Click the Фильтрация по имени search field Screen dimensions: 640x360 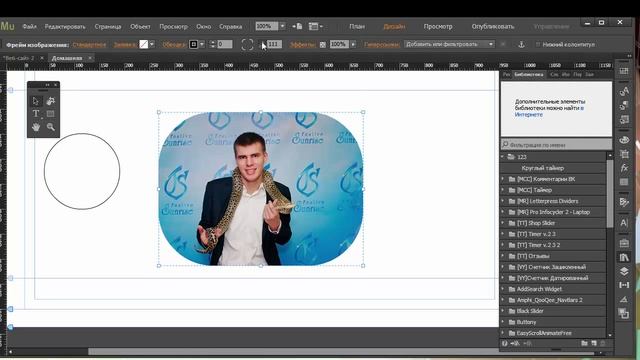pos(556,144)
